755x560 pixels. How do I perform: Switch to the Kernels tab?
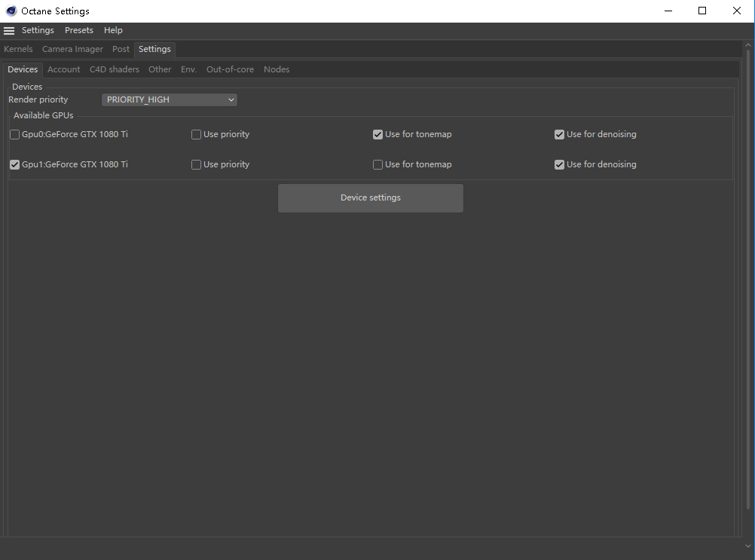point(18,49)
